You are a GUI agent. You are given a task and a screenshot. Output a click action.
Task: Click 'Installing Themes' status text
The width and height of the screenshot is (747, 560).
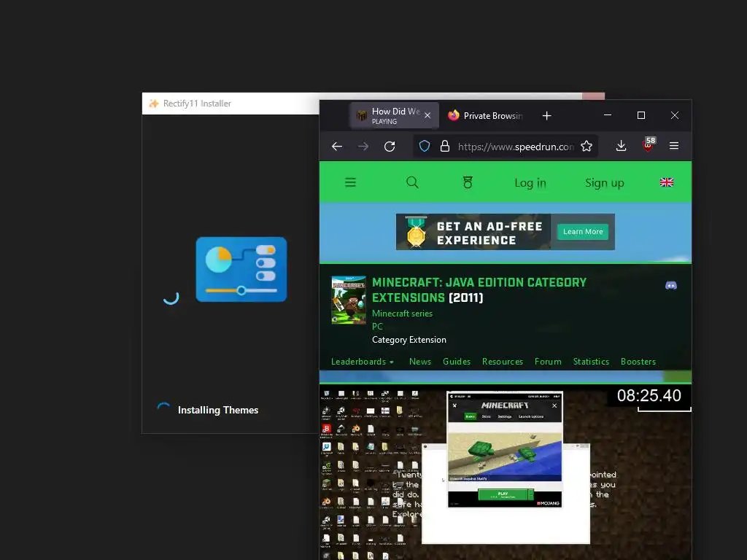coord(217,410)
